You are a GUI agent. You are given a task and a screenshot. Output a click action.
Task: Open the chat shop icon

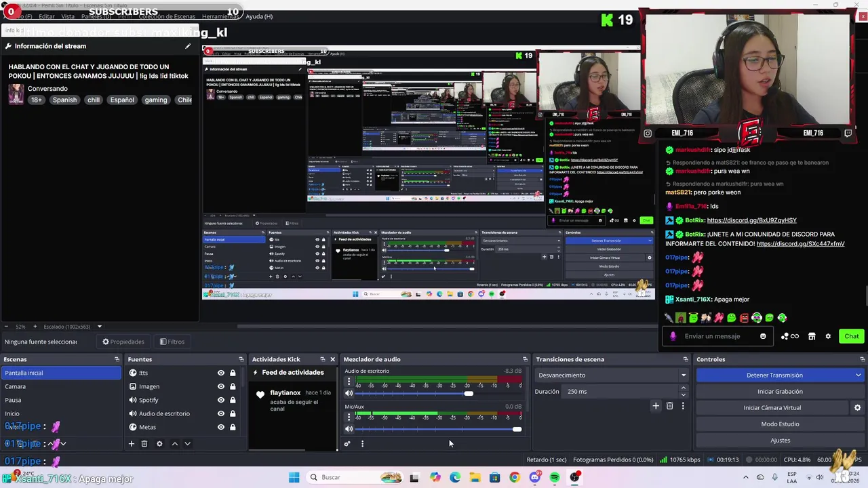812,336
